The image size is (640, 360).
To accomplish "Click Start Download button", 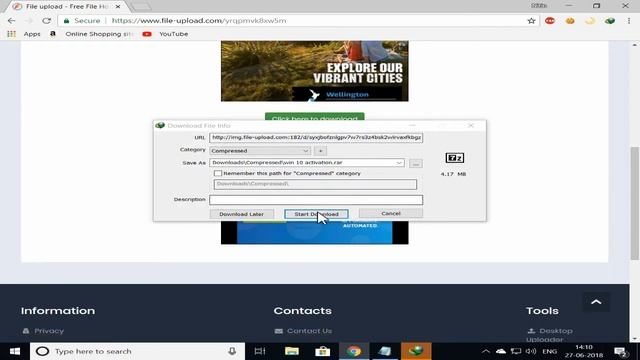I will (x=316, y=214).
